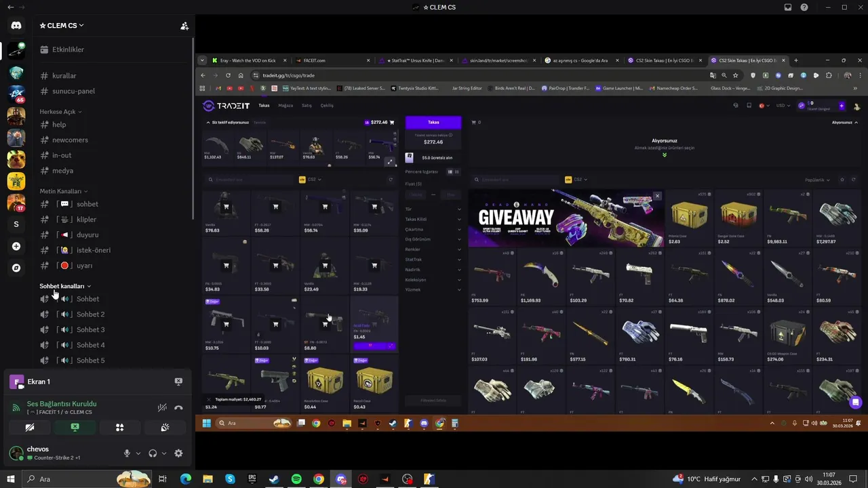Click the blue chat bubble widget in stream

(856, 403)
